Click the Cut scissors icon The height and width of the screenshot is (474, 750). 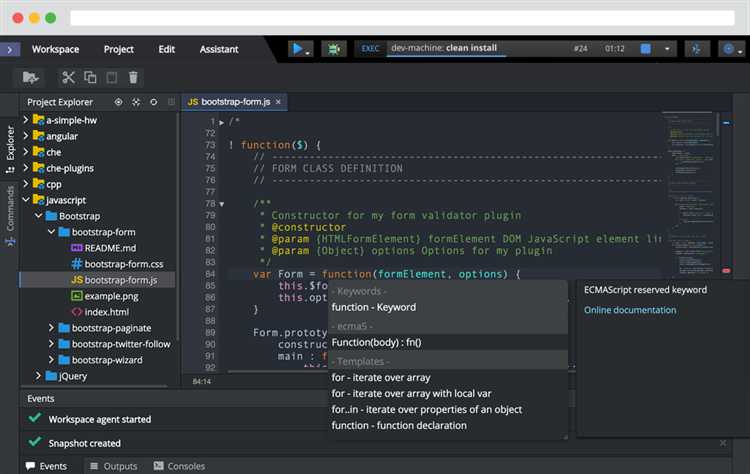coord(68,77)
